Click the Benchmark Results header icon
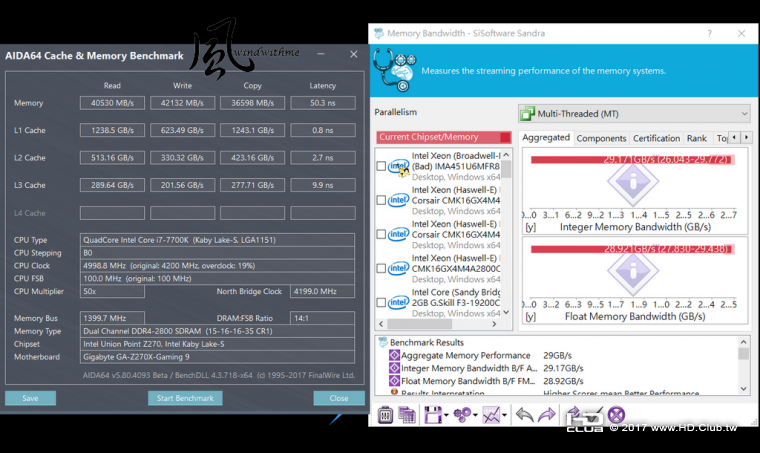This screenshot has width=760, height=453. pos(383,342)
